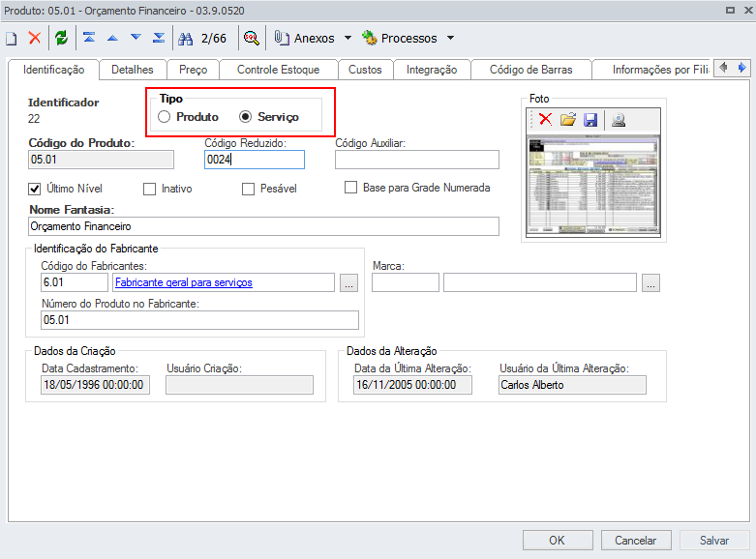This screenshot has width=756, height=559.
Task: Enable the Inativo checkbox
Action: click(149, 189)
